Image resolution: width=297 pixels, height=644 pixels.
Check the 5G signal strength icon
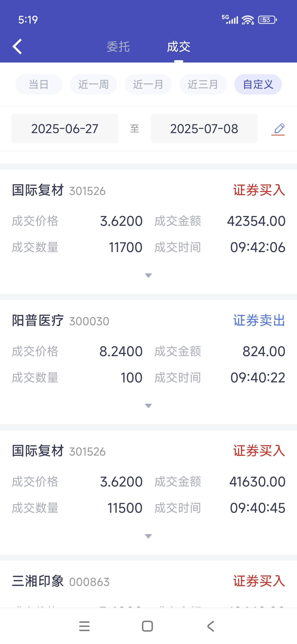(x=230, y=20)
